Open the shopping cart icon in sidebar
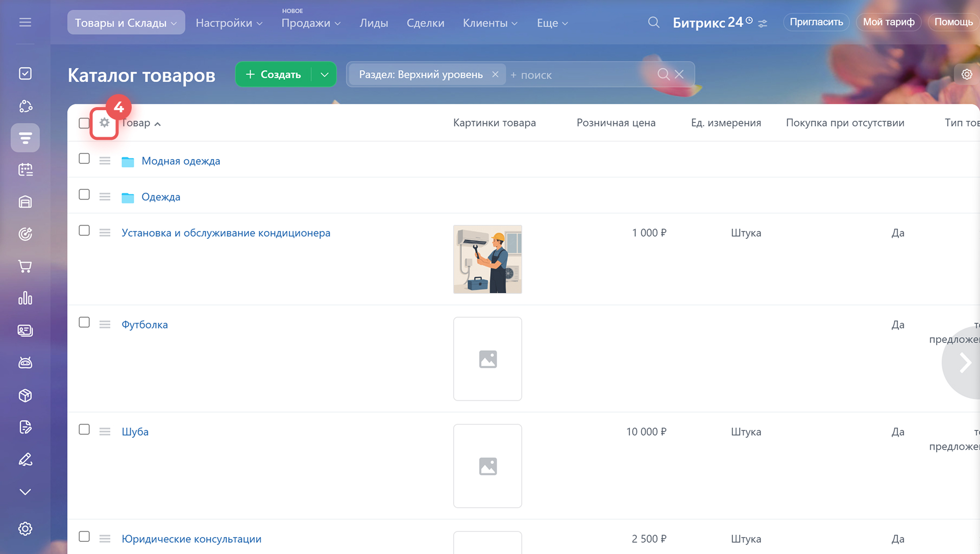 coord(25,266)
